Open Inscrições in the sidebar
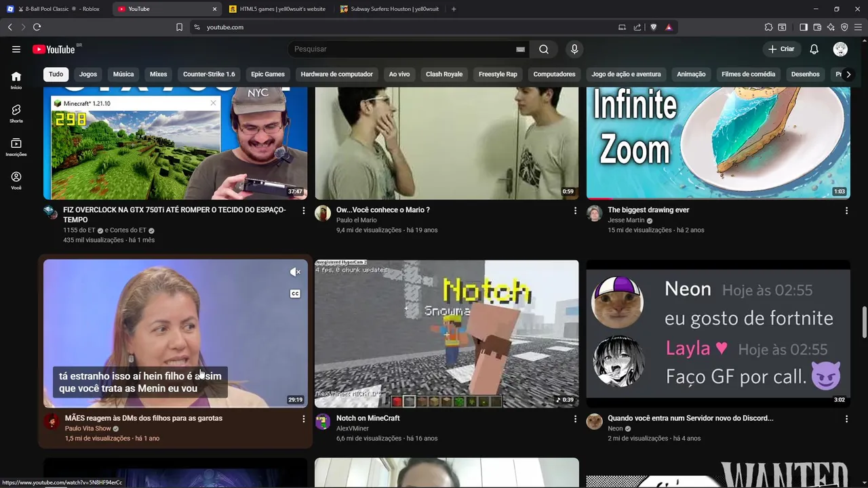 click(x=16, y=147)
